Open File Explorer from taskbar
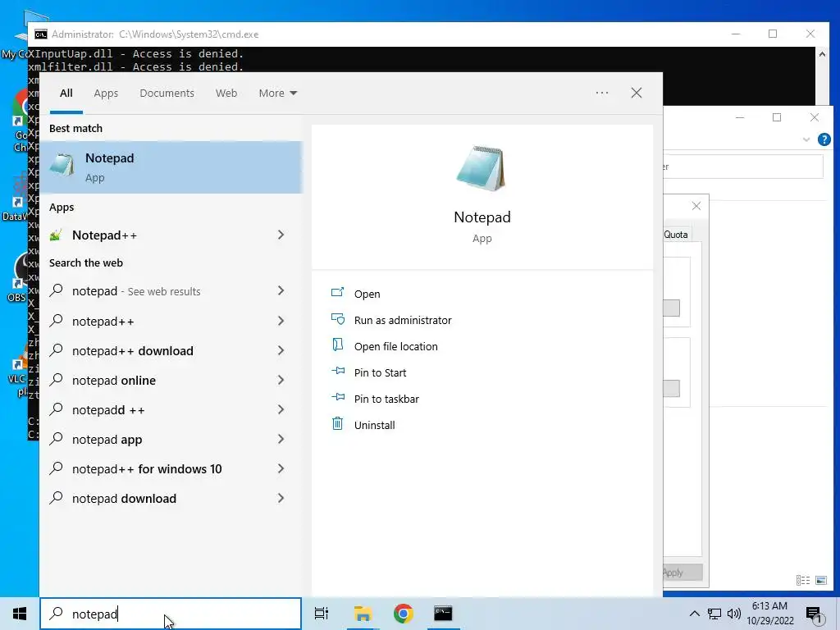The image size is (840, 630). pos(363,614)
